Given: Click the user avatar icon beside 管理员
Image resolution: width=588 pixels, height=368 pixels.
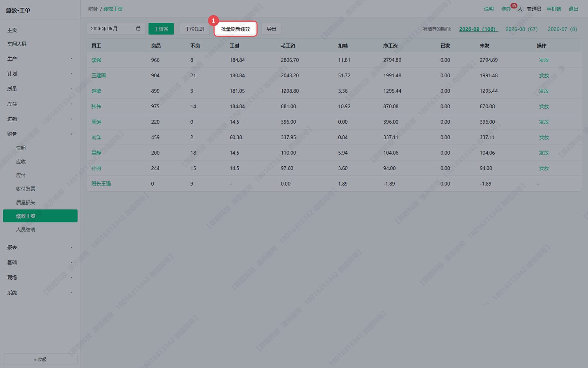Looking at the screenshot, I should click(x=520, y=9).
